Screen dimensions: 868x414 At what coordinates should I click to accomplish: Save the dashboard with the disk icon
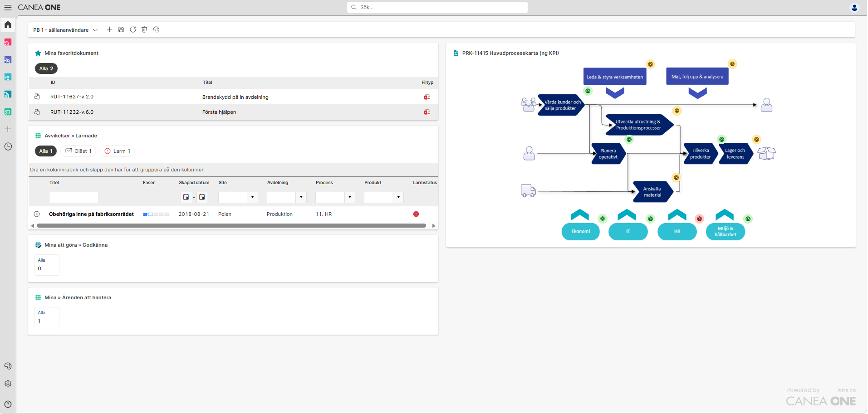(121, 29)
